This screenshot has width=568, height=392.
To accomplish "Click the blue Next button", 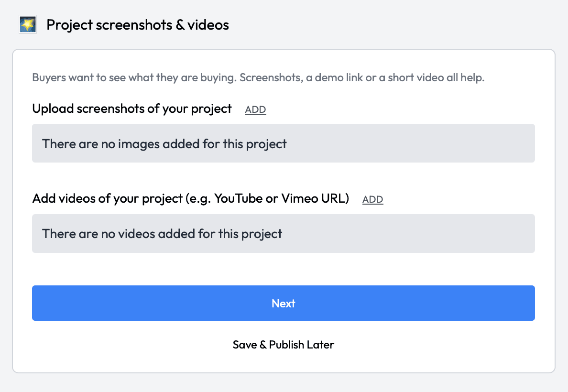I will point(283,303).
